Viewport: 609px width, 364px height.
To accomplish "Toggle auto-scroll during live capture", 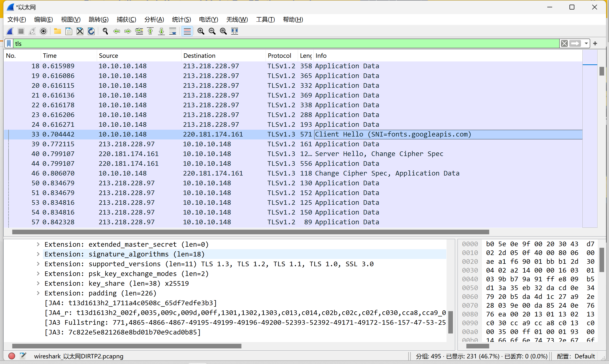I will [173, 31].
